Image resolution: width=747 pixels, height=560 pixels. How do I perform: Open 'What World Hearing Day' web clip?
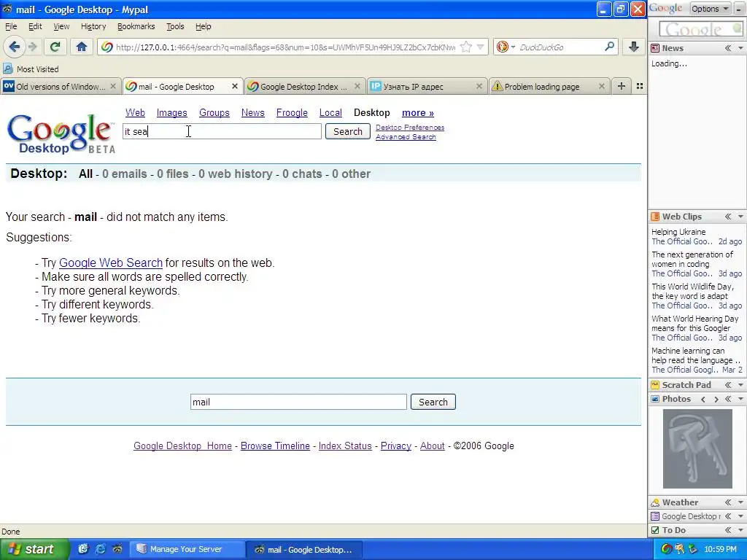[694, 323]
